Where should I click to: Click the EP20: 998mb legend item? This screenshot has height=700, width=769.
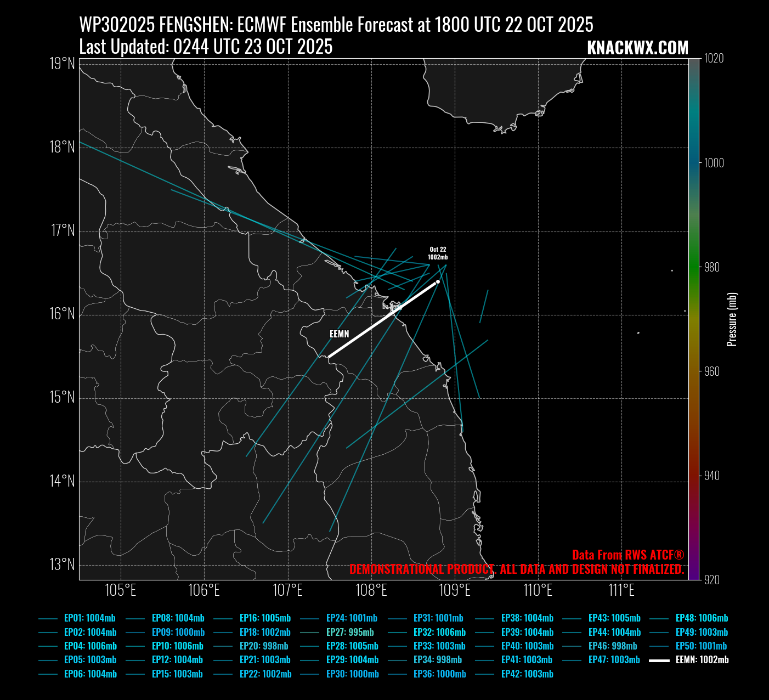[263, 646]
